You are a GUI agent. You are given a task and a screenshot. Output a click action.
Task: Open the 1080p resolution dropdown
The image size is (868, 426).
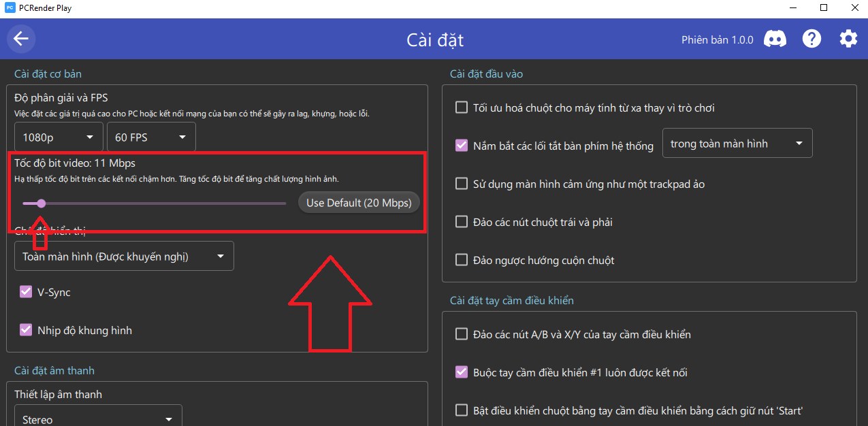tap(59, 137)
